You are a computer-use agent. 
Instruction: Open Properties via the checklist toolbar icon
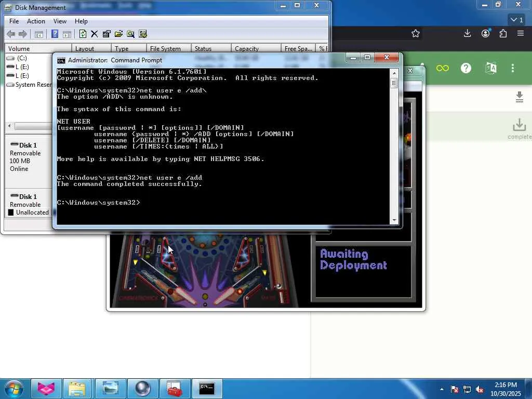106,34
